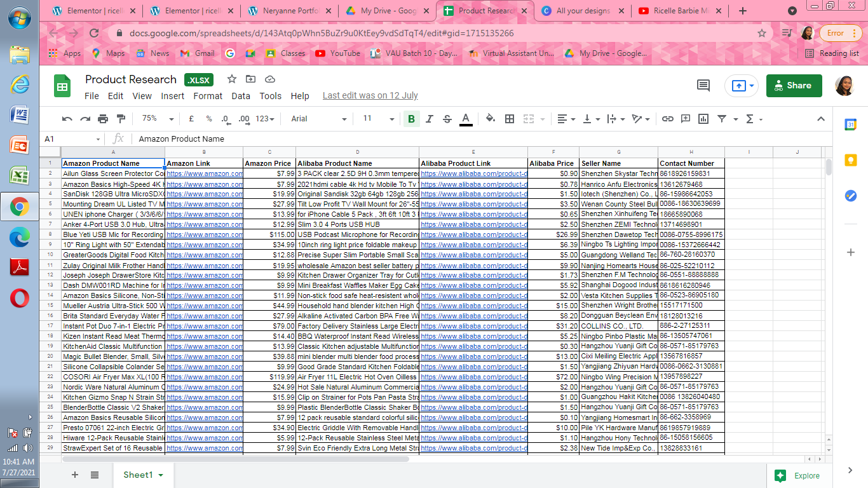Add a new sheet plus button
Image resolution: width=868 pixels, height=488 pixels.
75,475
